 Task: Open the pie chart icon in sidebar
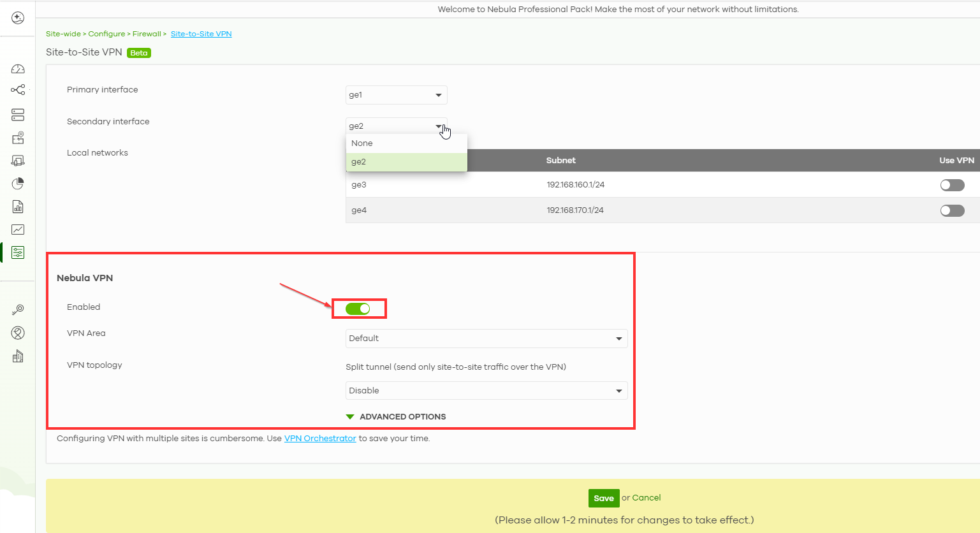(x=18, y=184)
